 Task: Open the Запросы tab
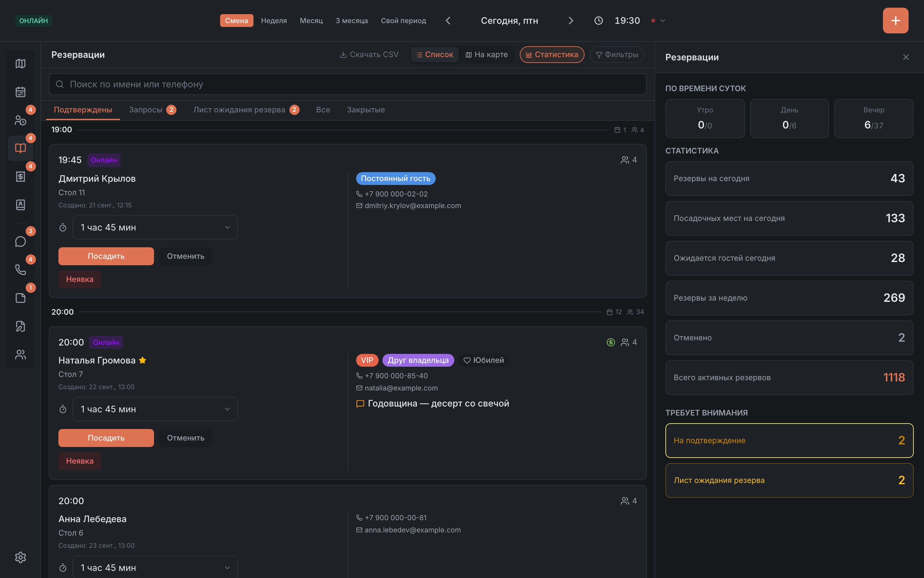pyautogui.click(x=152, y=110)
